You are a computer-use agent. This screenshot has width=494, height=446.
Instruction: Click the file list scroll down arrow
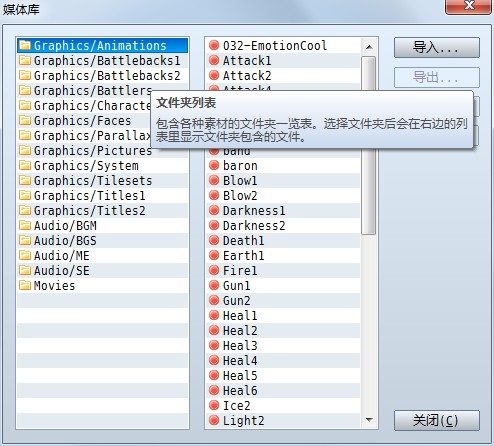[x=369, y=419]
